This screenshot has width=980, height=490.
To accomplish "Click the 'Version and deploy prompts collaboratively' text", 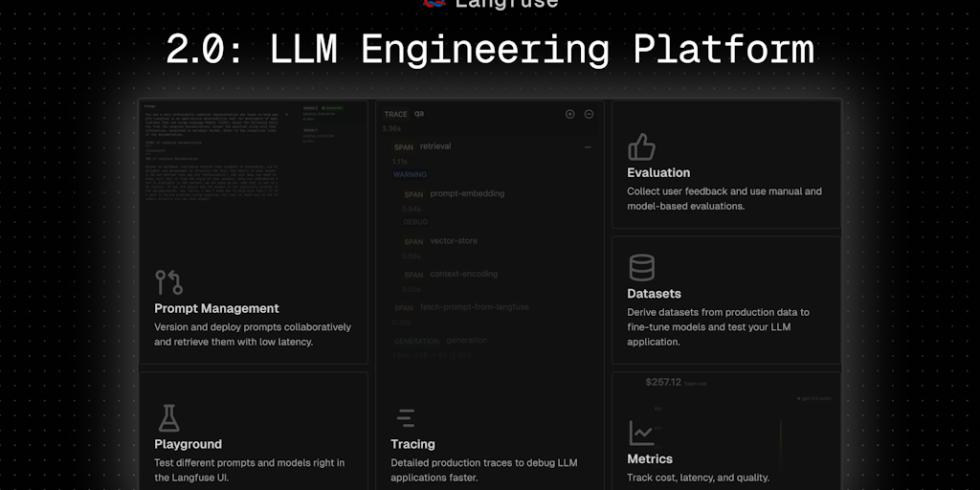I will 253,334.
